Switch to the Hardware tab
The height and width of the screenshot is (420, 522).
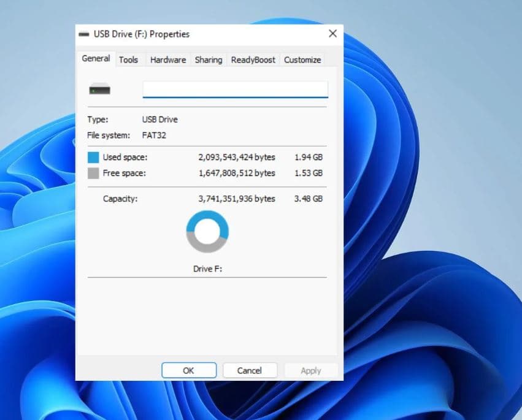(167, 59)
